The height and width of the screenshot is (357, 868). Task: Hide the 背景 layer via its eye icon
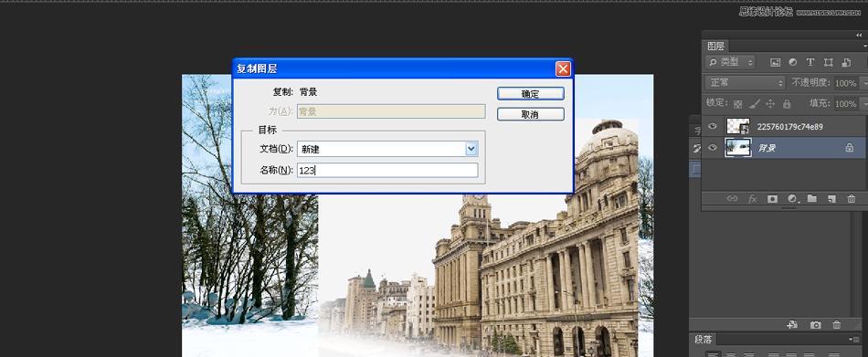tap(713, 148)
